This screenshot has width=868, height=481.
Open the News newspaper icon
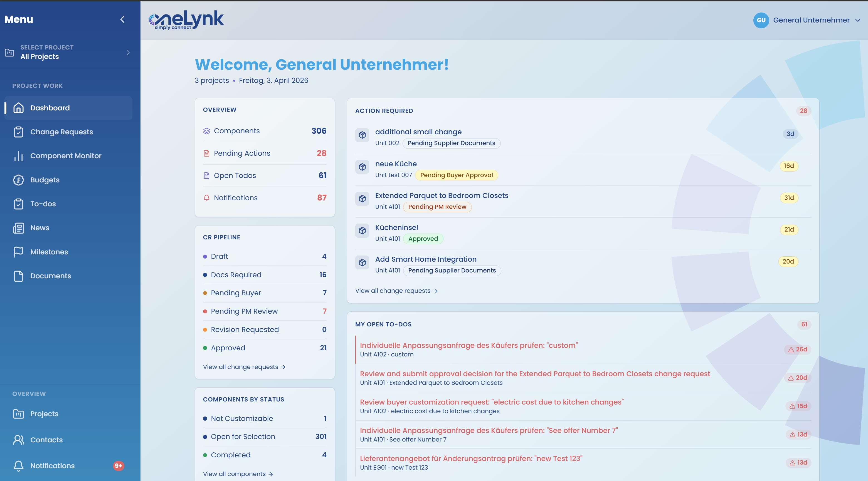click(19, 228)
